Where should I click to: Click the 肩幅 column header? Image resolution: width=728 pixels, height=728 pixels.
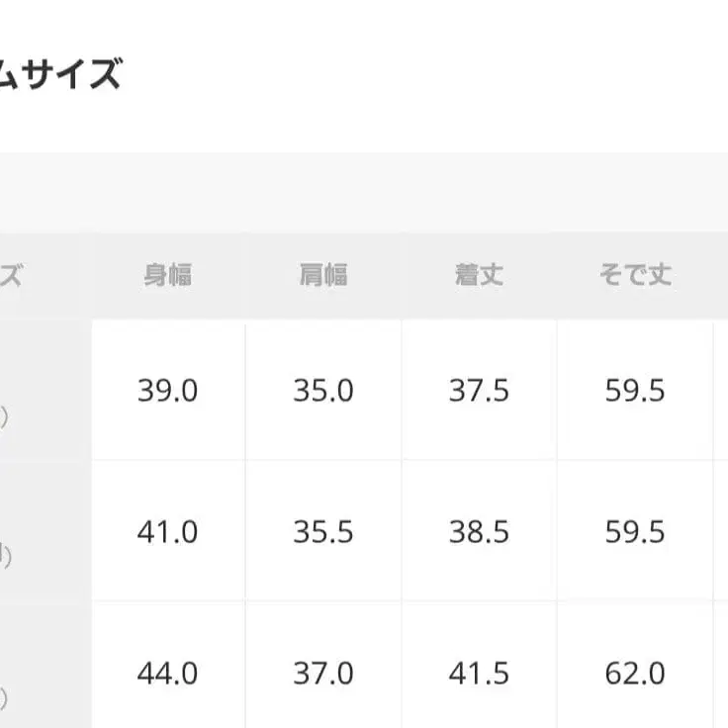323,275
